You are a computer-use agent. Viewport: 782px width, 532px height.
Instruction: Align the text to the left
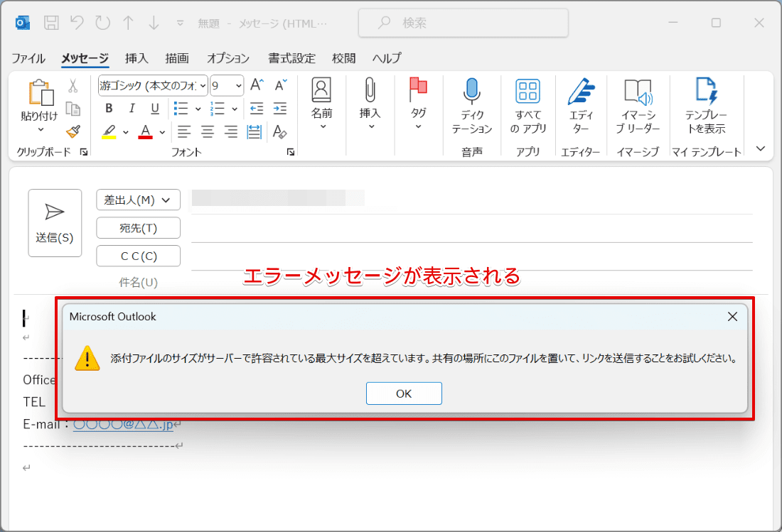coord(184,132)
